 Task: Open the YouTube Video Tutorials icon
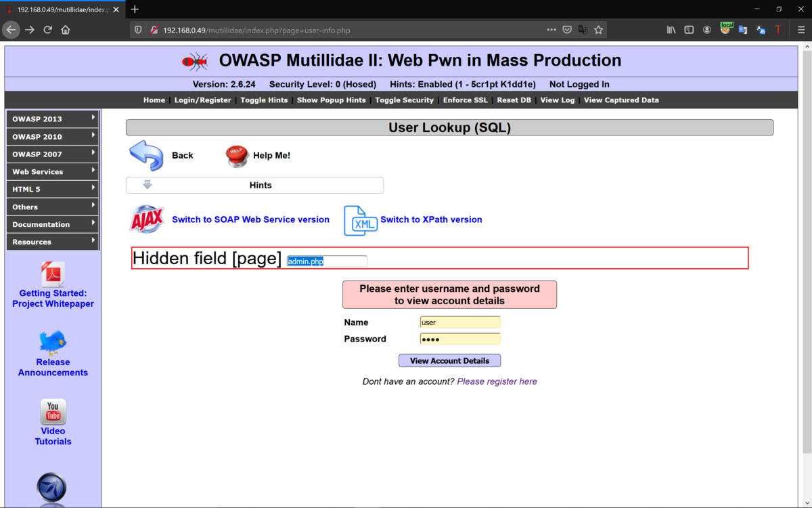(x=53, y=412)
